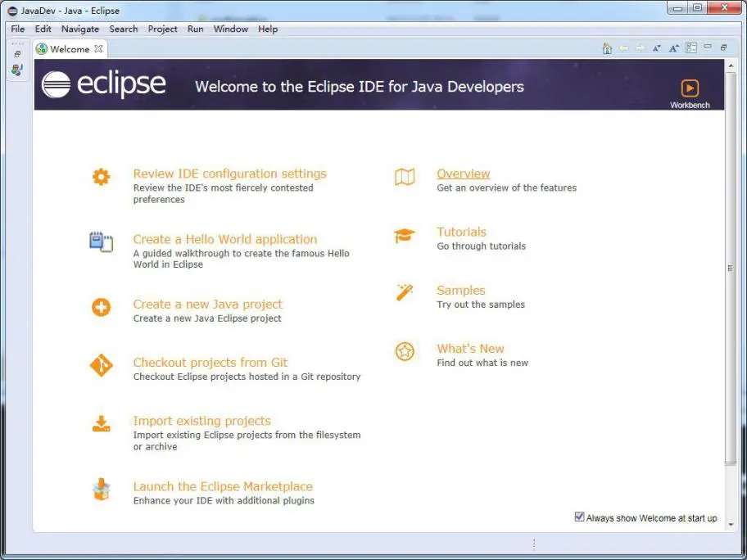Click the Workbench label in banner
Viewport: 747px width, 560px height.
point(690,105)
